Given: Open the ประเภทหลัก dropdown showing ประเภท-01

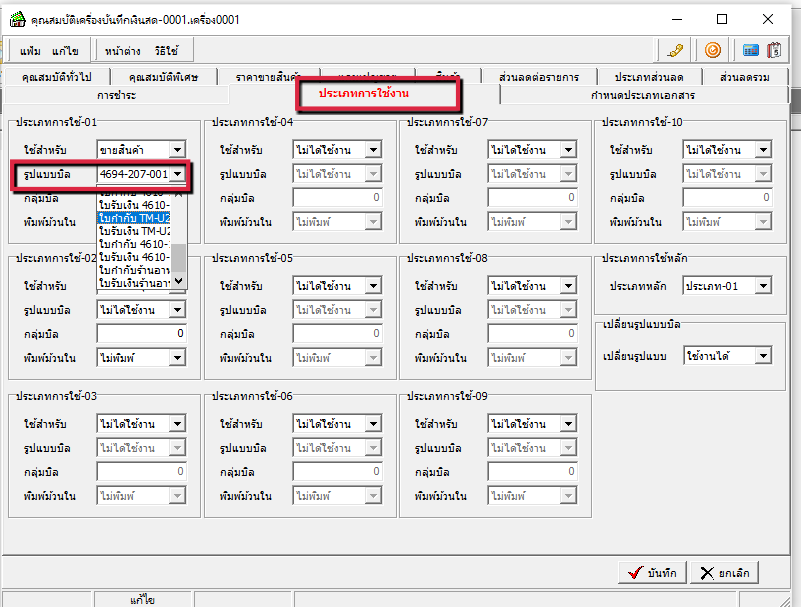Looking at the screenshot, I should [x=763, y=286].
